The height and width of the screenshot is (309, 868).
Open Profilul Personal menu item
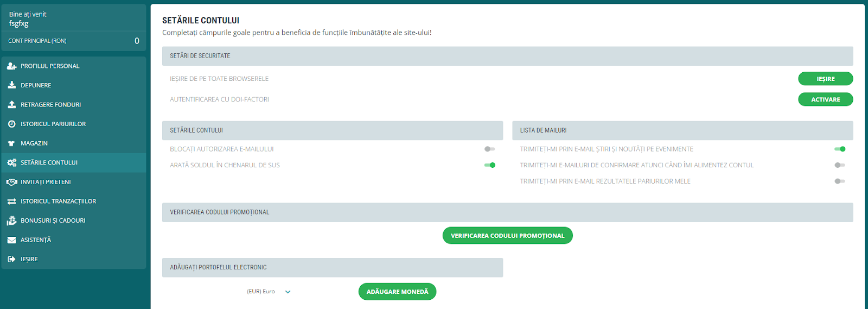[74, 66]
